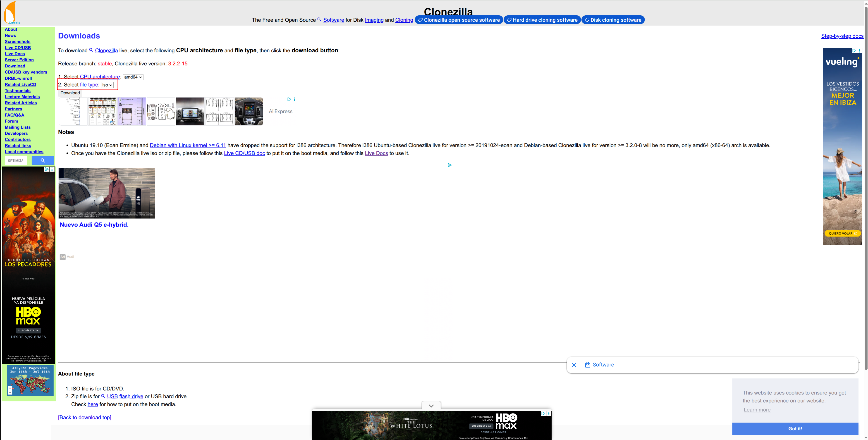Open Live Docs link in Notes
868x440 pixels.
tap(376, 153)
